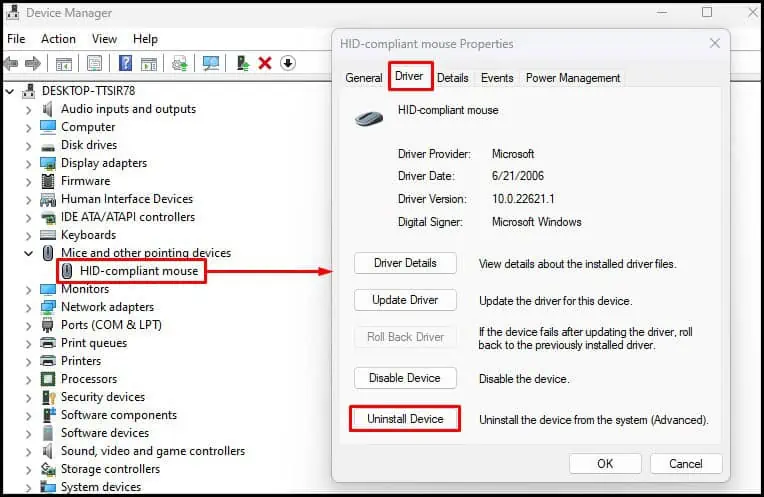Viewport: 764px width, 497px height.
Task: Click the Disk drives category icon
Action: [x=48, y=146]
